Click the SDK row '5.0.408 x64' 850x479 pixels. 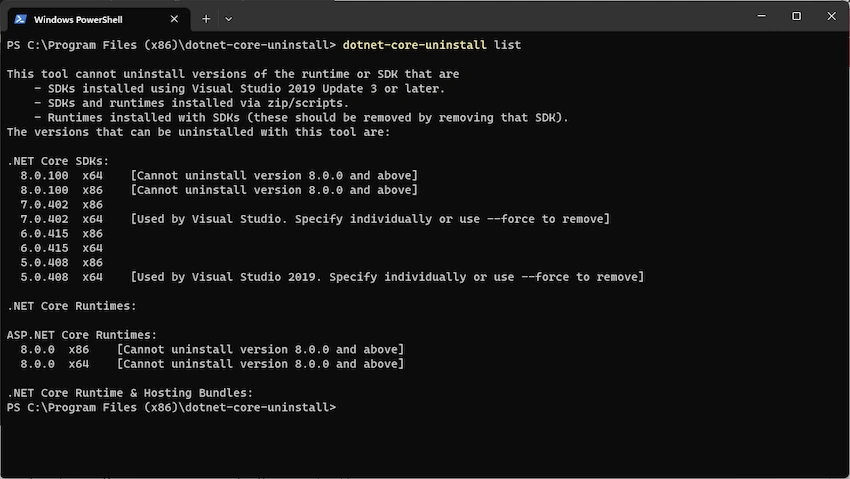[x=332, y=277]
